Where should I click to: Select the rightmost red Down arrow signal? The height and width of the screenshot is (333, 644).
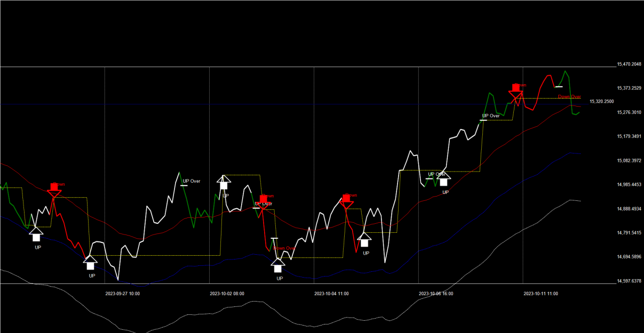(x=515, y=91)
